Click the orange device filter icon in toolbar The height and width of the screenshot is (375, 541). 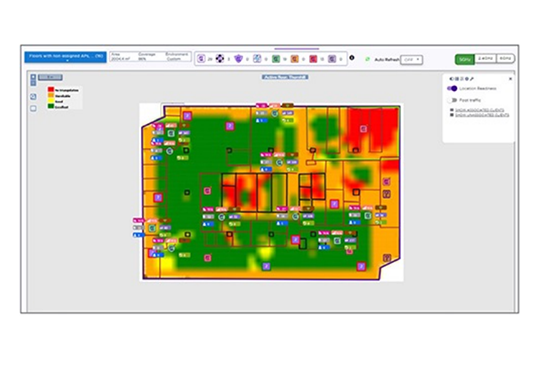294,59
